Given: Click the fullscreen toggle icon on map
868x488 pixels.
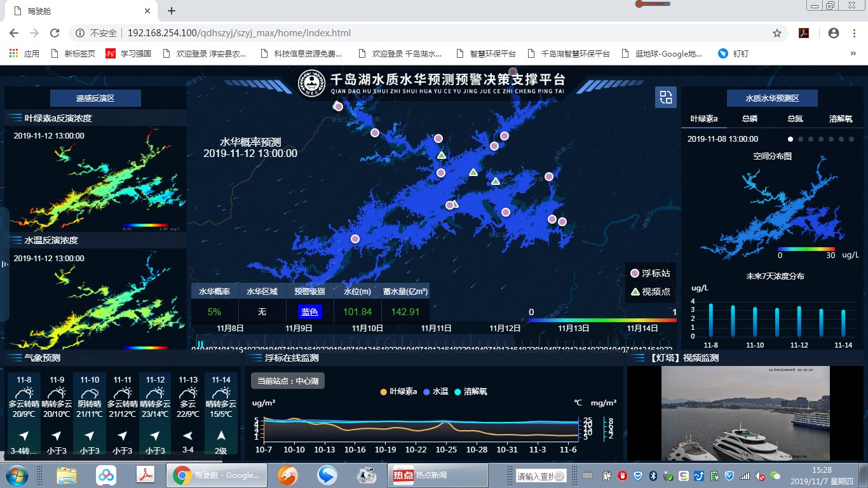Looking at the screenshot, I should tap(665, 97).
